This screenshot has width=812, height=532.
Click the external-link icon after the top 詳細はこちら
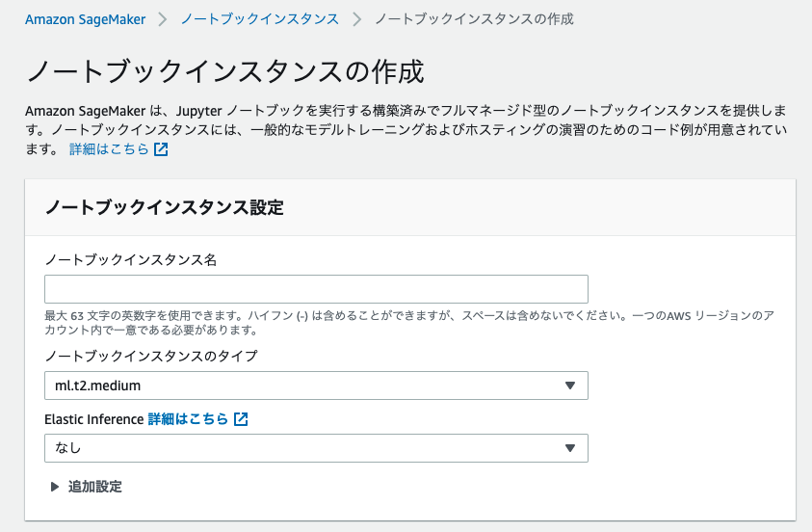point(161,149)
